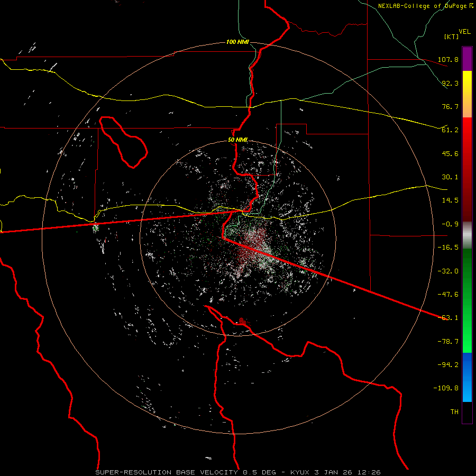476x476 pixels.
Task: Click the 30.1 value on velocity scale
Action: pyautogui.click(x=450, y=177)
